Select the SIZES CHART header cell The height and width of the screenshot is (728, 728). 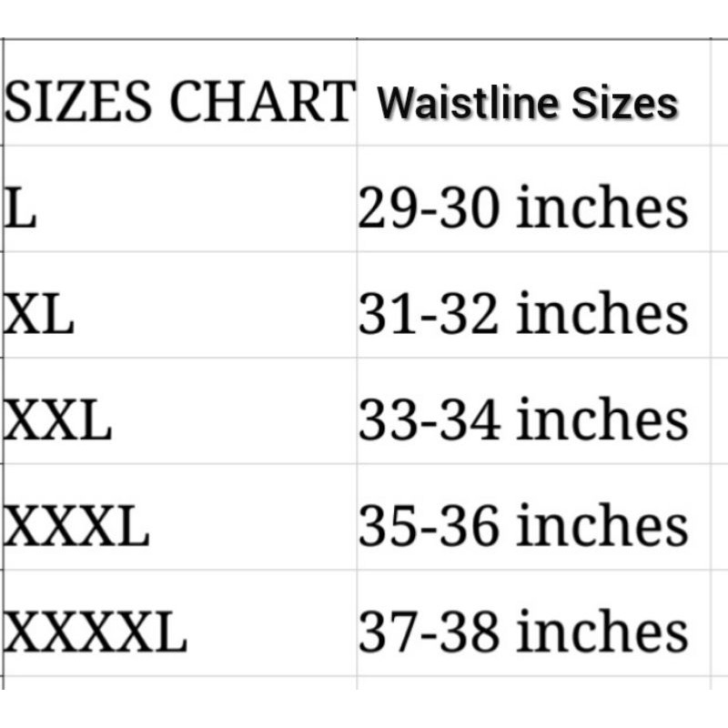[x=178, y=100]
